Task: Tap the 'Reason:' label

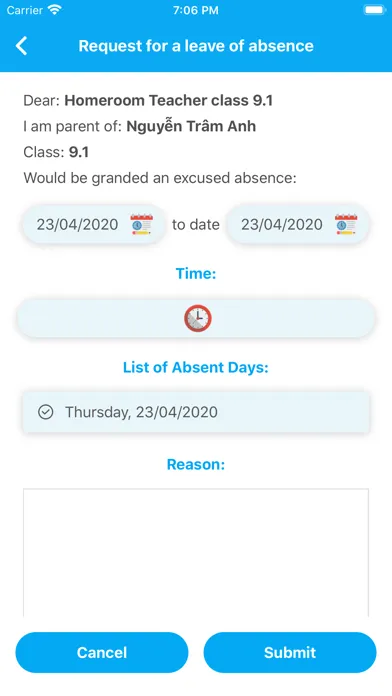Action: click(x=196, y=464)
